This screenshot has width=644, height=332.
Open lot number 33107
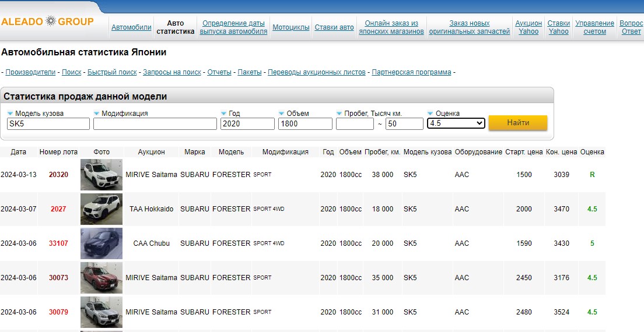[x=58, y=243]
